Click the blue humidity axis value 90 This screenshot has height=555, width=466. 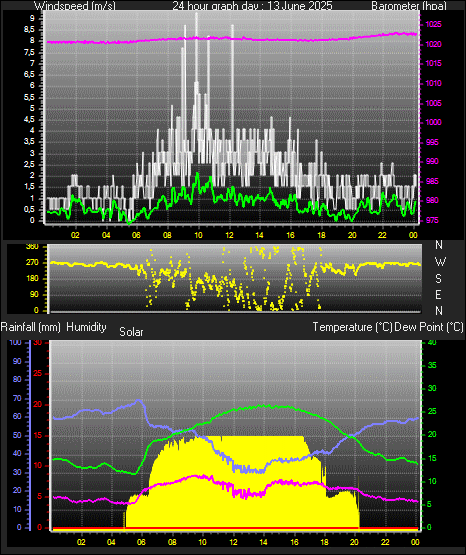click(x=17, y=361)
